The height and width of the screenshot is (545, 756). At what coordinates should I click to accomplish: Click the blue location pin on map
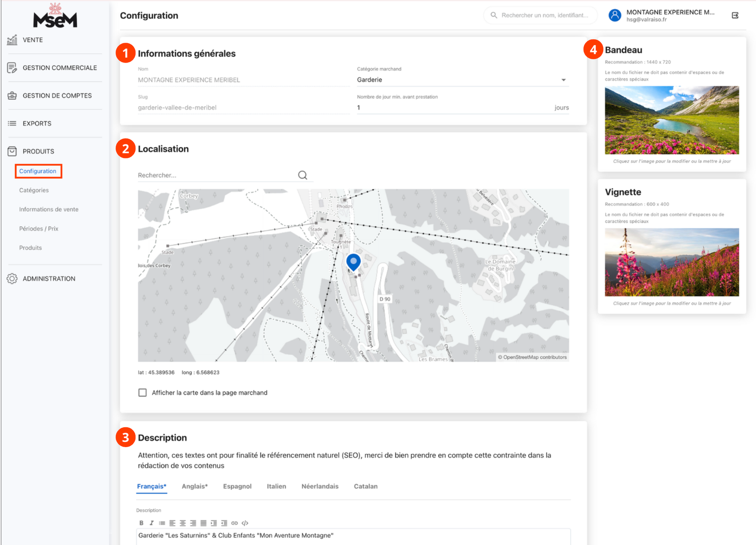coord(353,262)
